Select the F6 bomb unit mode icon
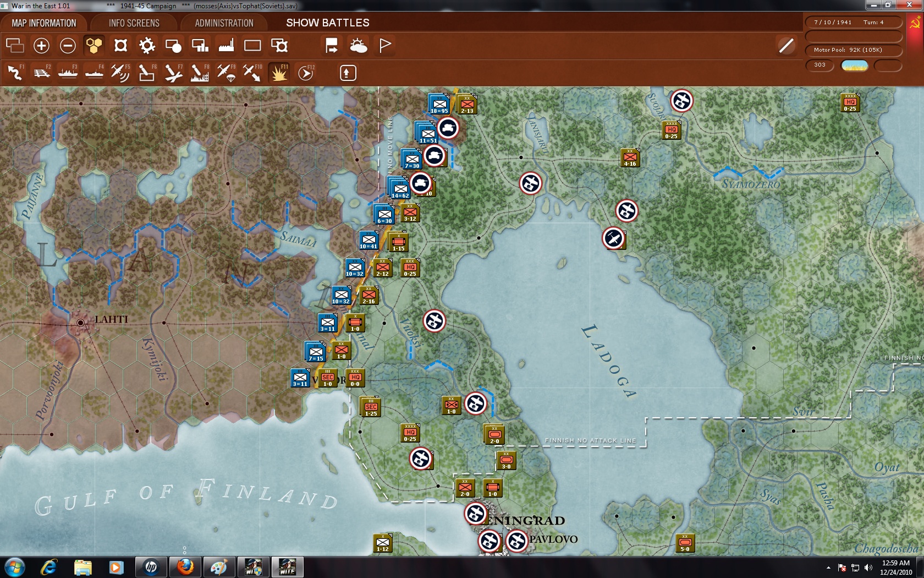 147,73
